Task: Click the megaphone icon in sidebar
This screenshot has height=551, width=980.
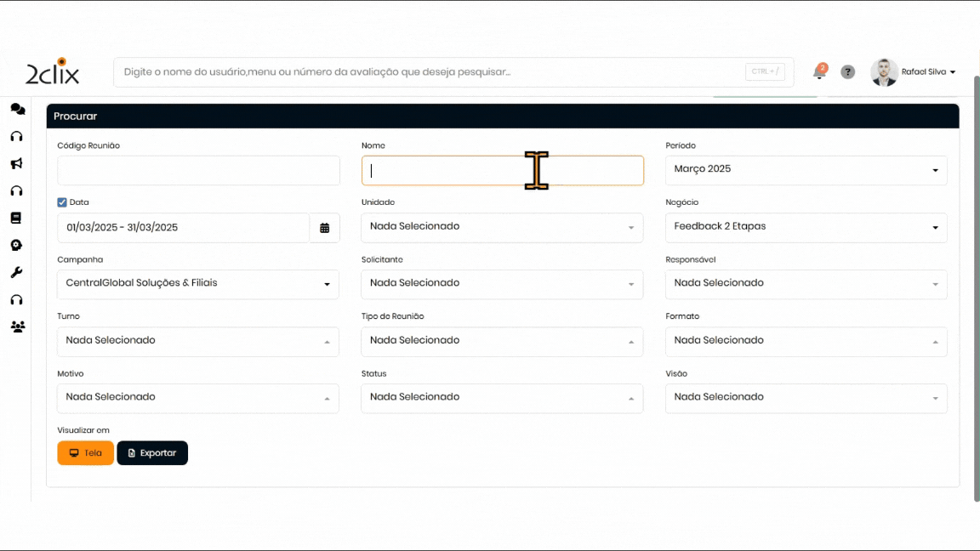Action: coord(16,163)
